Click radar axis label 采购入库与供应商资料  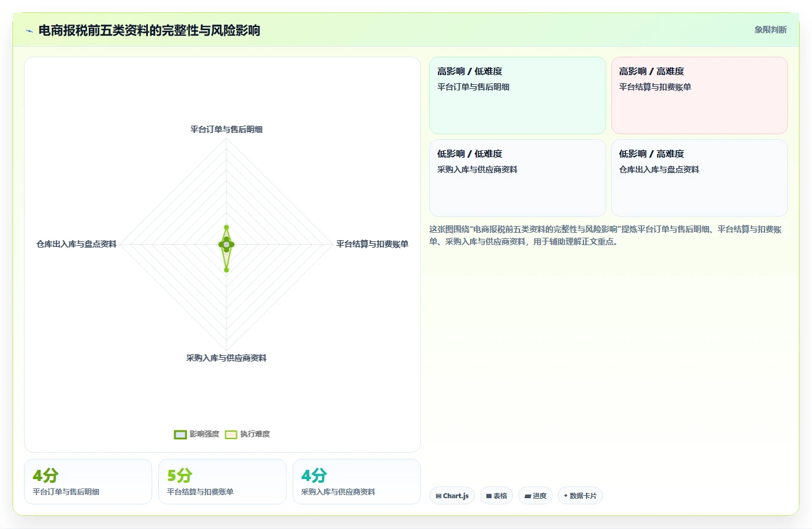pos(227,358)
